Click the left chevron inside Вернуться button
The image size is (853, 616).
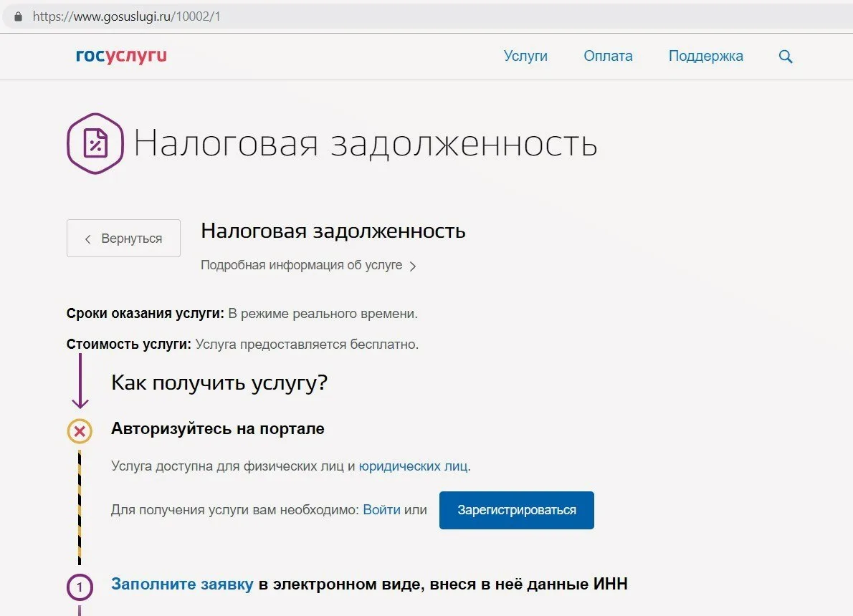click(x=88, y=239)
